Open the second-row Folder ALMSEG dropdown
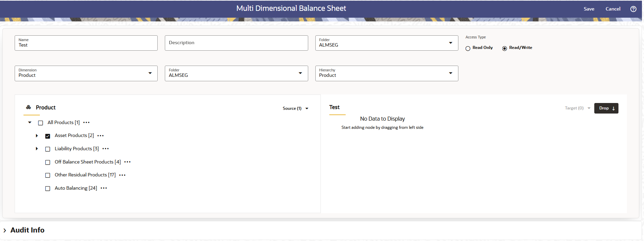644x241 pixels. (236, 73)
